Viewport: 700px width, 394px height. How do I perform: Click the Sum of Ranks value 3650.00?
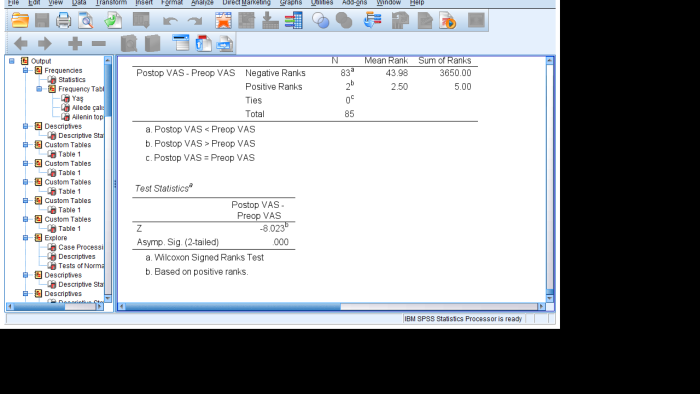(455, 73)
